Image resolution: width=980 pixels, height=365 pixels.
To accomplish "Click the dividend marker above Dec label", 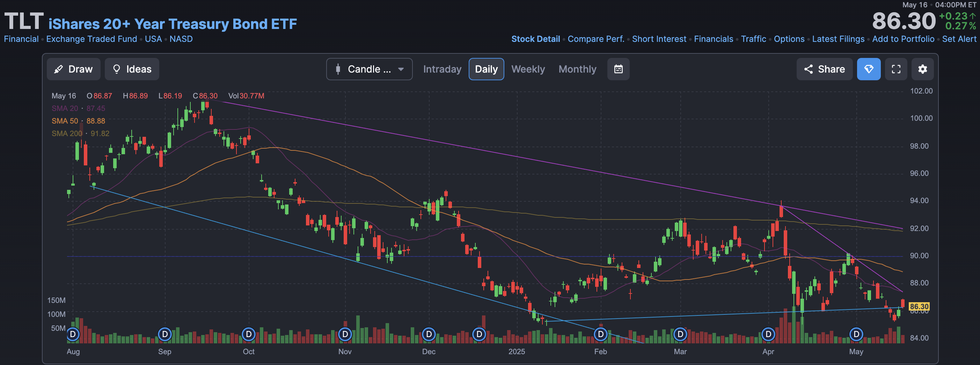I will point(429,334).
